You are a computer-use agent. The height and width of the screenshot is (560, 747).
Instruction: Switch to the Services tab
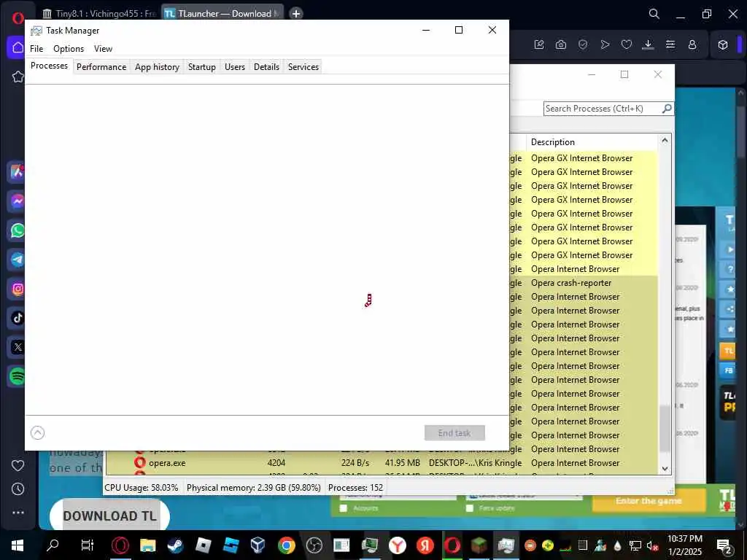303,67
